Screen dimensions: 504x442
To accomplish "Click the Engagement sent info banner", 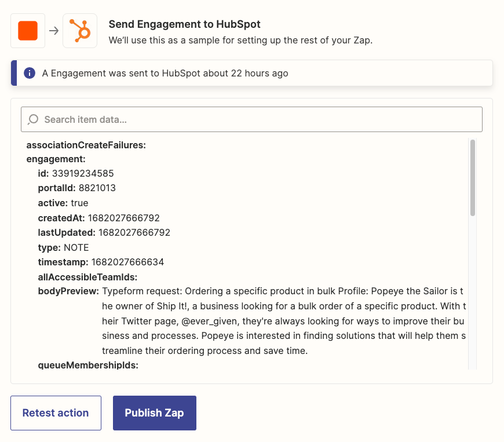I will (251, 73).
